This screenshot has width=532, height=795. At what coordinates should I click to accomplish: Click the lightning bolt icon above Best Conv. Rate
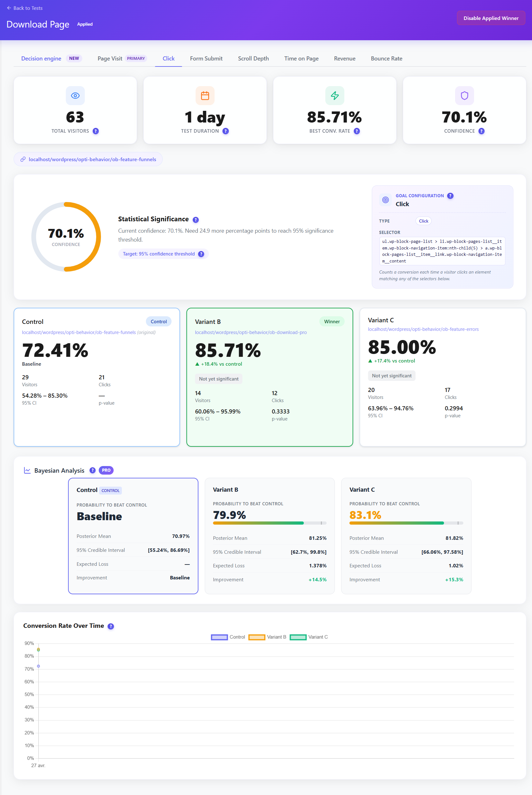click(x=335, y=95)
